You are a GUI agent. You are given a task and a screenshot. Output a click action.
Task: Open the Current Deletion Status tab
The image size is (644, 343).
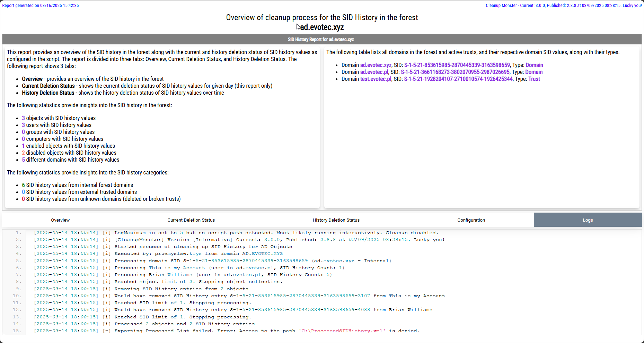[x=191, y=220]
